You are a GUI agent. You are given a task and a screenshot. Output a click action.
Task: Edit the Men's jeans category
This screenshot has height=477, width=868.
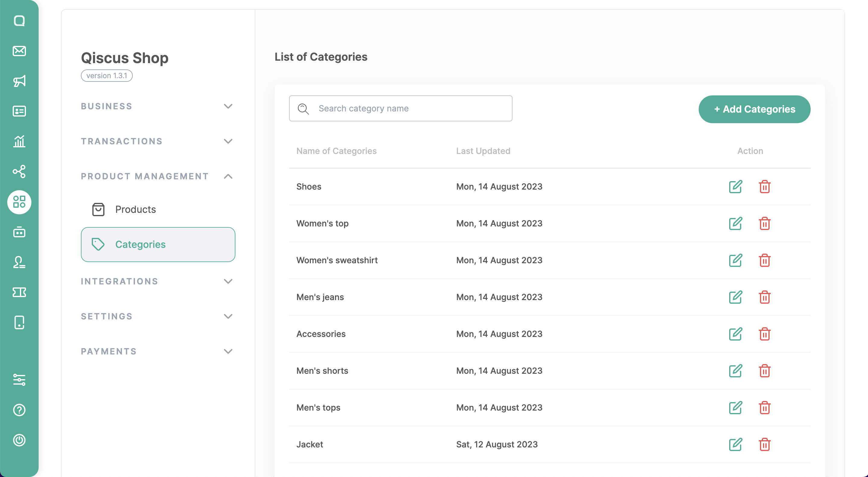pos(735,297)
